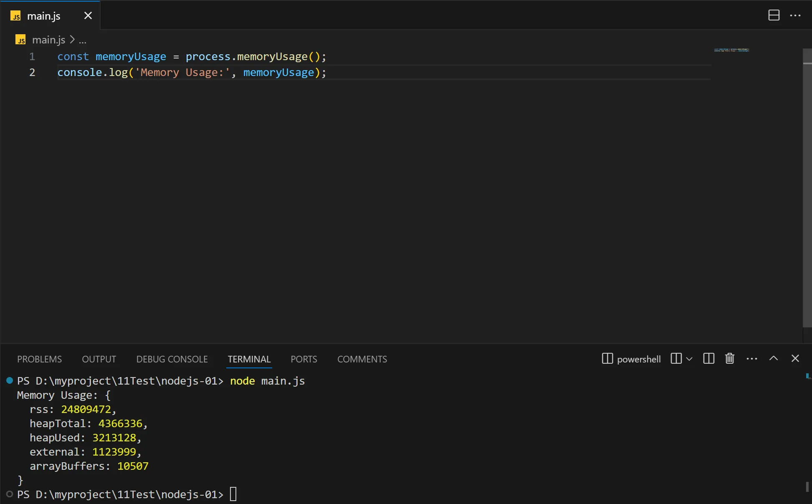
Task: Click the blue command-success dot in terminal
Action: point(10,380)
